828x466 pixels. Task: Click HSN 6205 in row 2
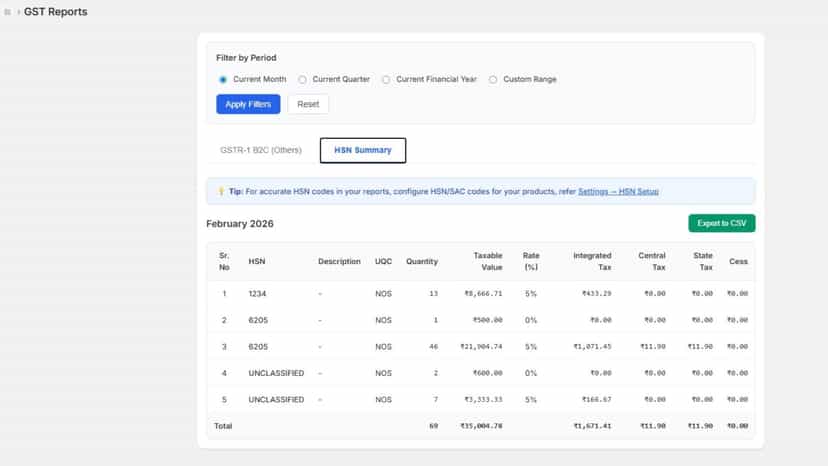[258, 320]
